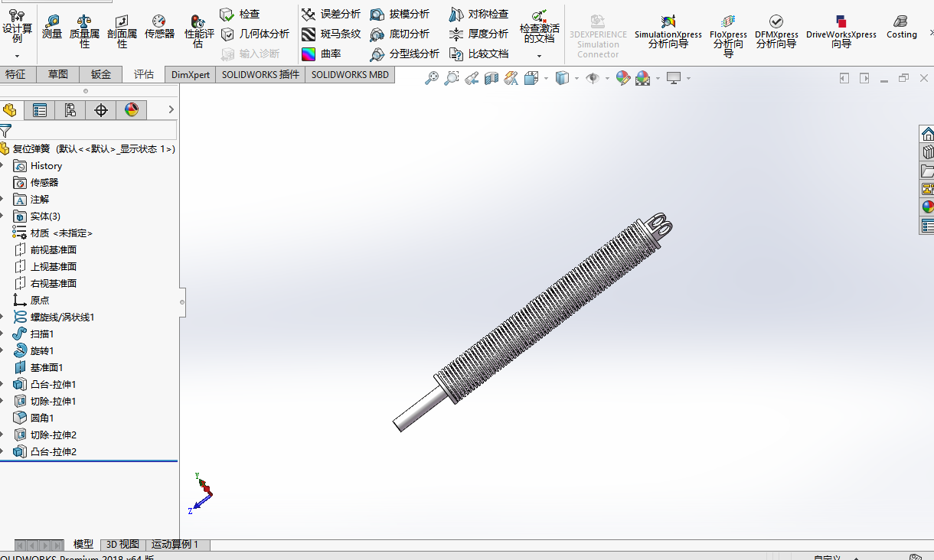This screenshot has width=934, height=560.
Task: Run 性能评估 (Performance Evaluation)
Action: click(x=198, y=31)
